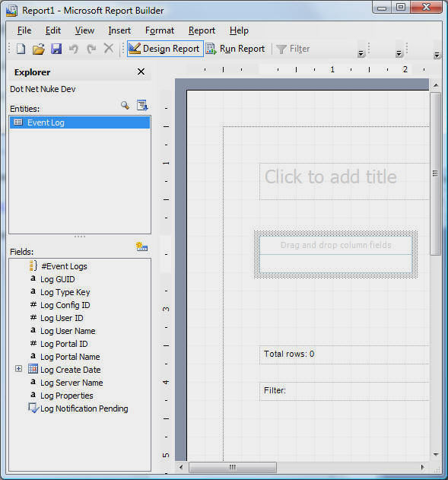Select the Log User ID field
The width and height of the screenshot is (448, 480).
[x=62, y=318]
